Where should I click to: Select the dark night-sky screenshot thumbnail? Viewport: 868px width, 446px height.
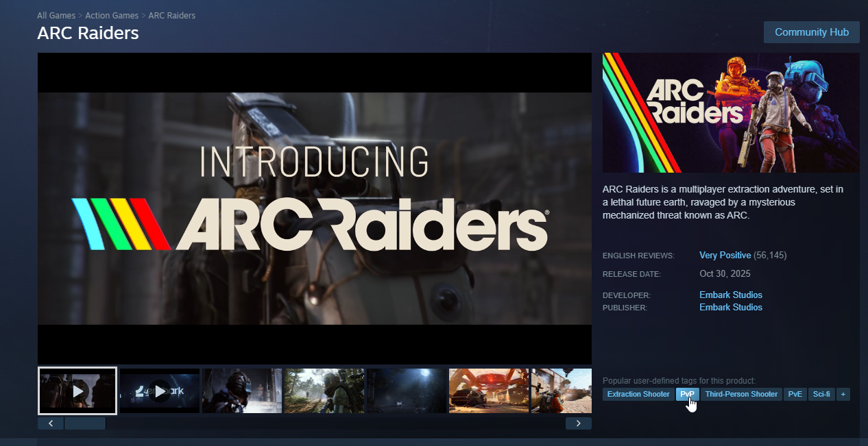(407, 391)
